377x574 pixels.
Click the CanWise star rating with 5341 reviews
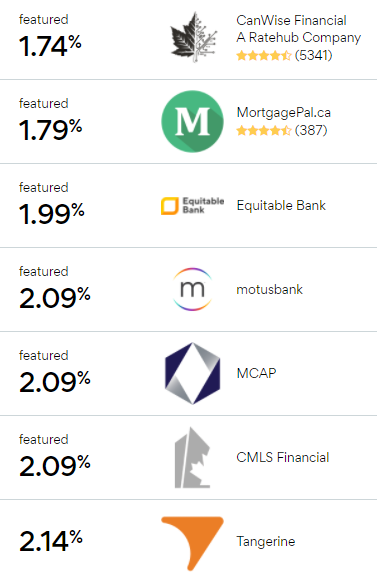pyautogui.click(x=284, y=56)
